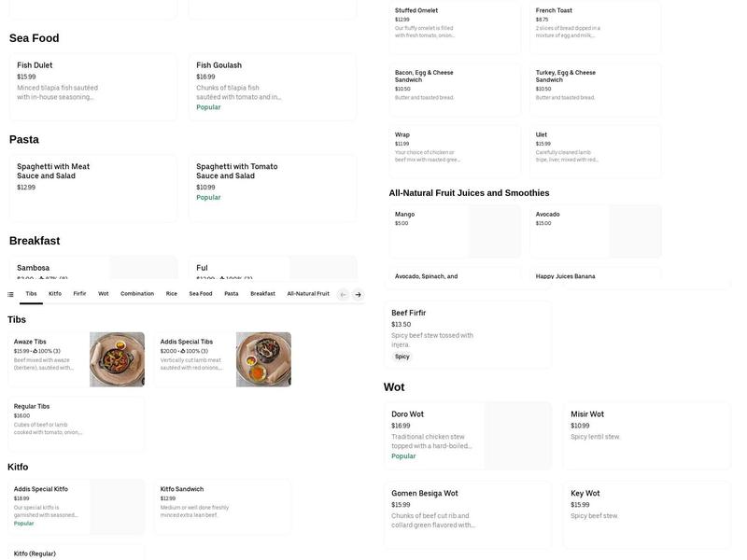Image resolution: width=747 pixels, height=560 pixels.
Task: Select the All-Natural Fruit tab
Action: point(308,294)
